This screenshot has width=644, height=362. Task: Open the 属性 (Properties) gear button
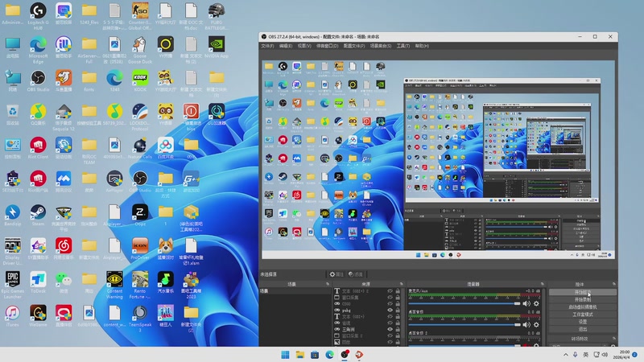[336, 274]
